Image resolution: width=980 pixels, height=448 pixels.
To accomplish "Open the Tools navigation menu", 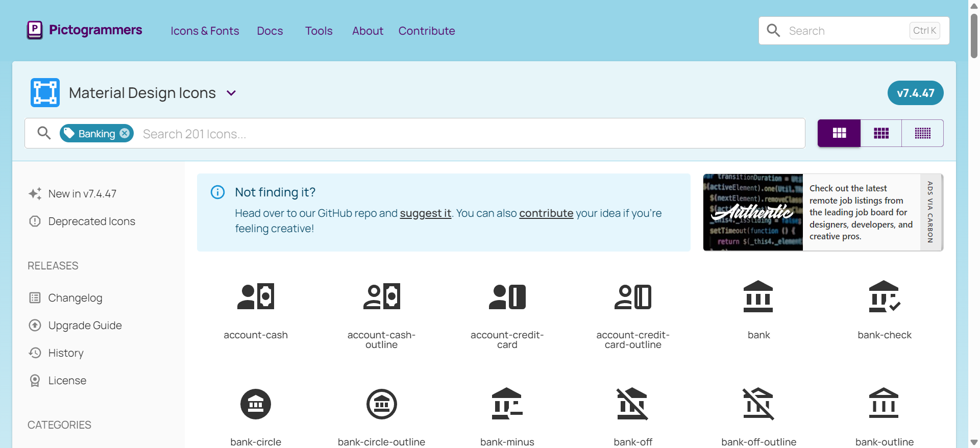I will [x=318, y=31].
